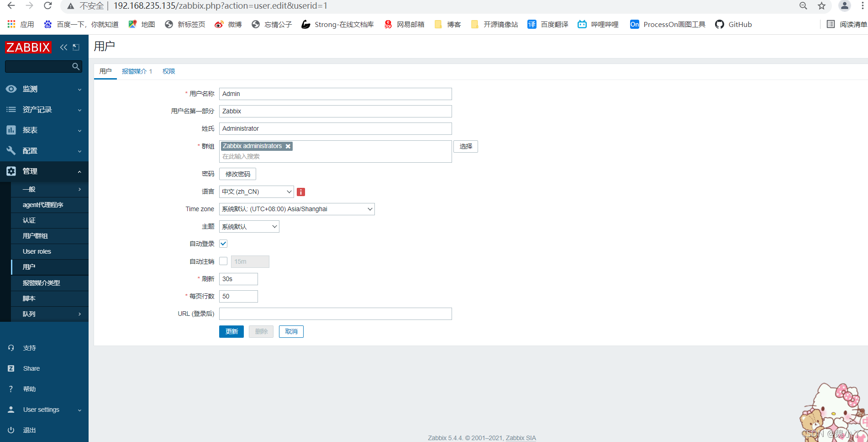This screenshot has width=868, height=442.
Task: Click the Share Z icon
Action: (11, 368)
